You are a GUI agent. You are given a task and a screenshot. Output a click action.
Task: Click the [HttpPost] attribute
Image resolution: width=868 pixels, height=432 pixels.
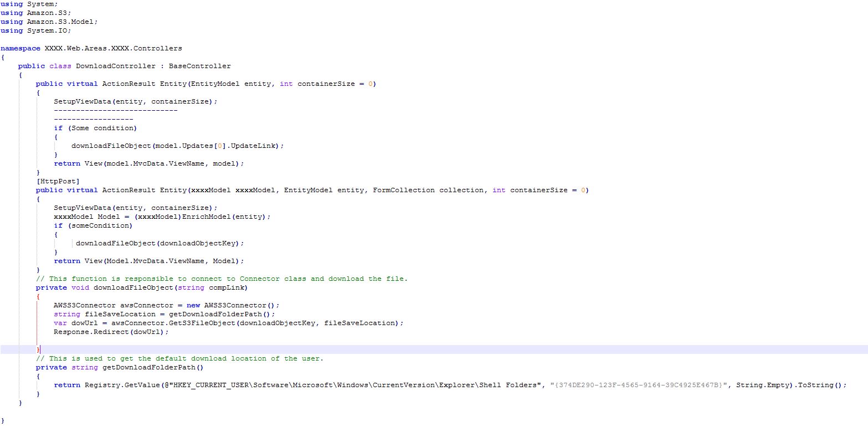[x=58, y=181]
